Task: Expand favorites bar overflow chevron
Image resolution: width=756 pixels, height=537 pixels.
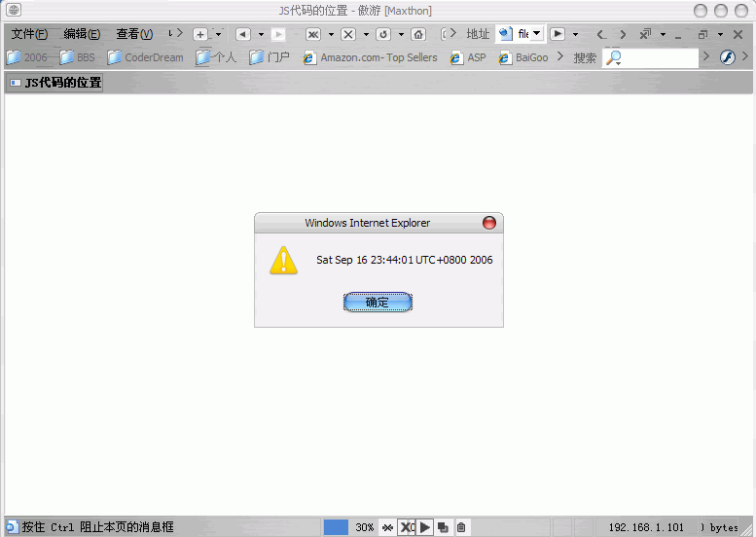Action: point(559,56)
